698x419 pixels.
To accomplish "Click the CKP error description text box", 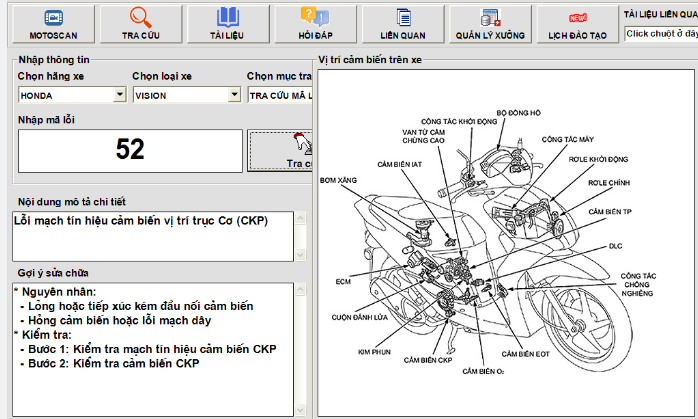I will point(153,236).
